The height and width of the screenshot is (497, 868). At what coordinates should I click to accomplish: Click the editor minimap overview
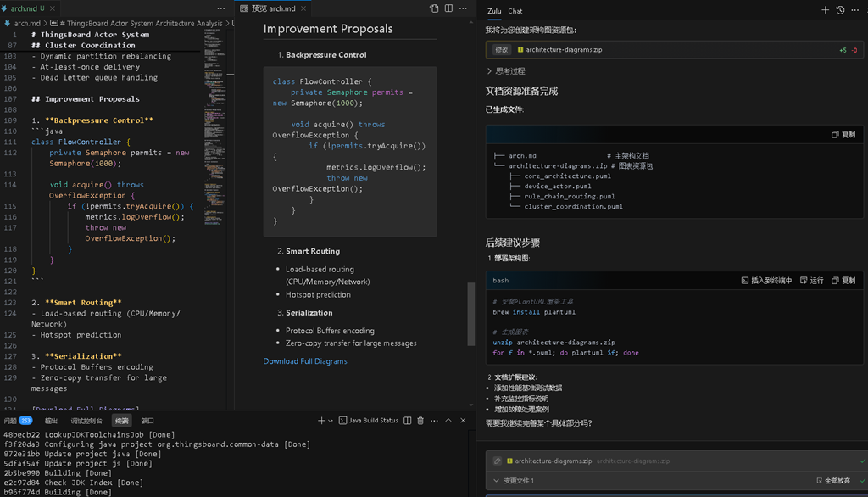click(213, 127)
